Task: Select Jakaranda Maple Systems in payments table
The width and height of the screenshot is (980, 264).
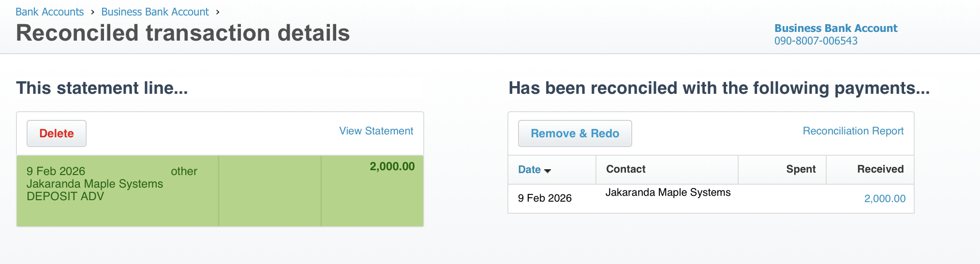Action: tap(668, 192)
